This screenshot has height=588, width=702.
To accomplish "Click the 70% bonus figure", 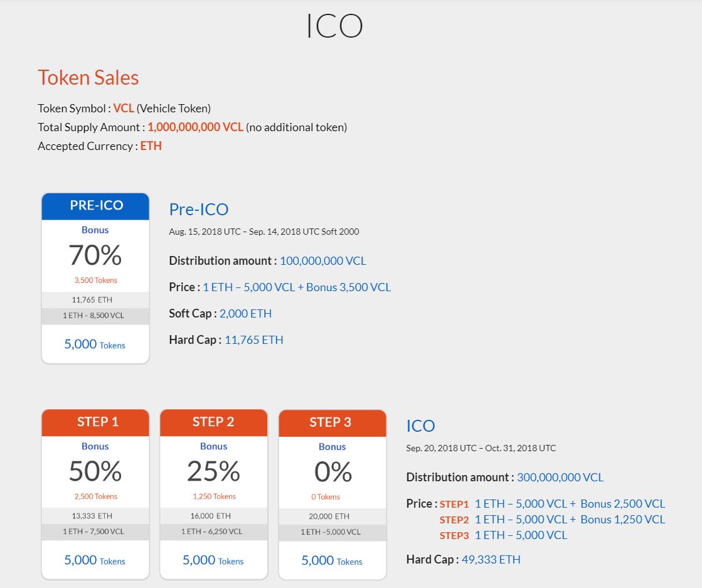I will pyautogui.click(x=95, y=255).
